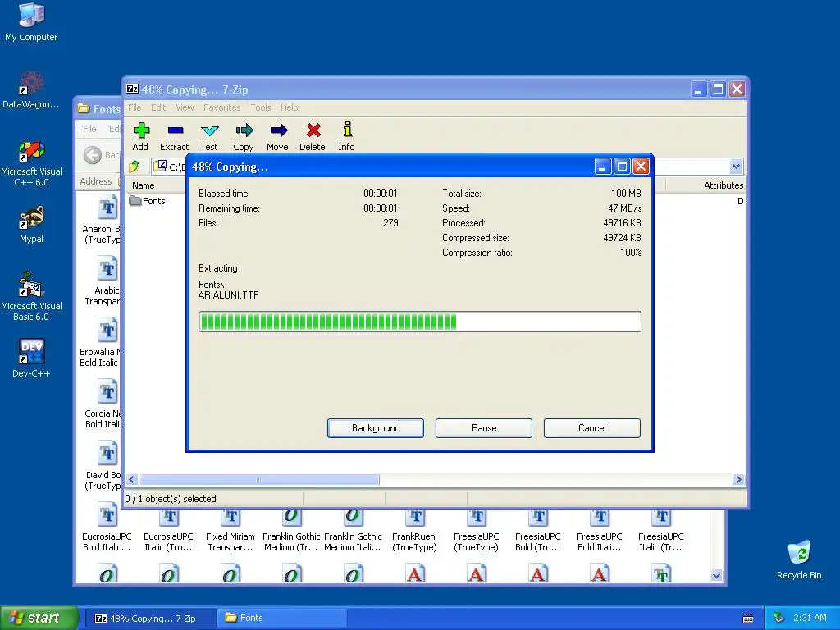Switch to Fonts taskbar button
This screenshot has height=630, width=840.
(282, 619)
